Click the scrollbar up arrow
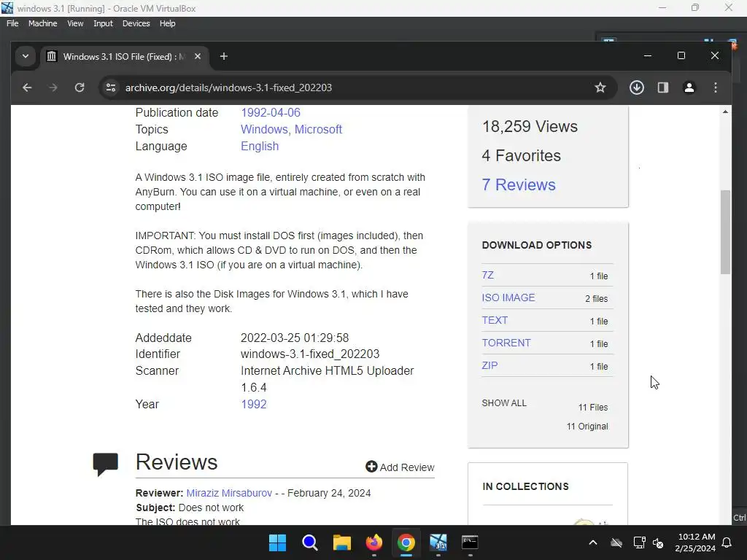 725,112
